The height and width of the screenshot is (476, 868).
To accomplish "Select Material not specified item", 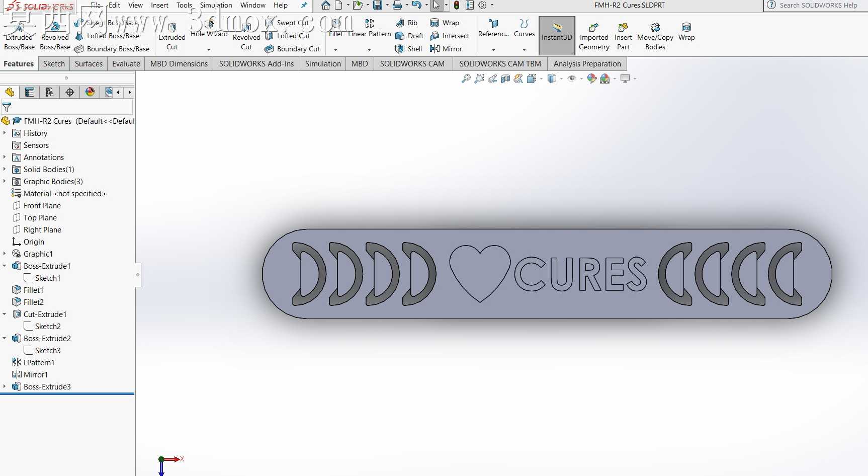I will click(x=59, y=193).
